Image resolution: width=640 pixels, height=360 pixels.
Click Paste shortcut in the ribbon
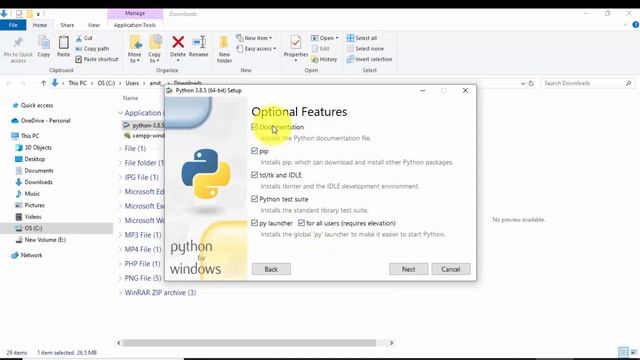click(97, 59)
